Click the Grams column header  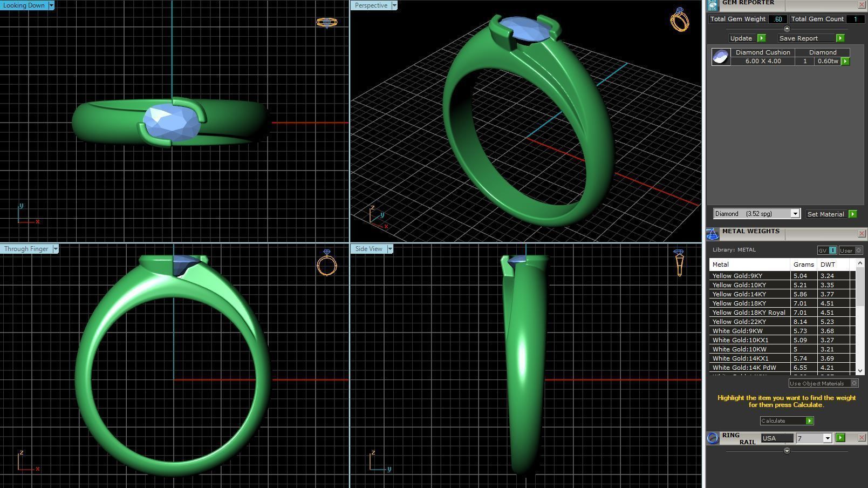point(803,265)
